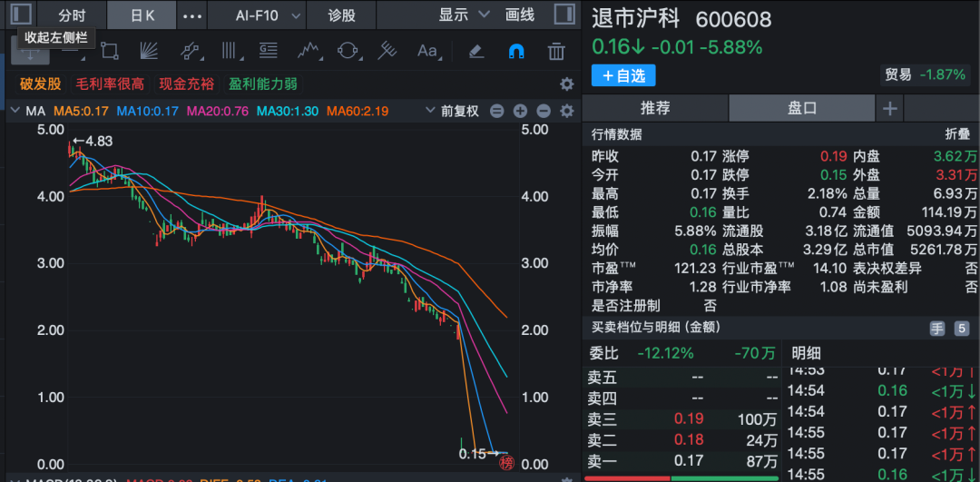The height and width of the screenshot is (482, 980).
Task: Open more chart periods with three dots
Action: 191,15
